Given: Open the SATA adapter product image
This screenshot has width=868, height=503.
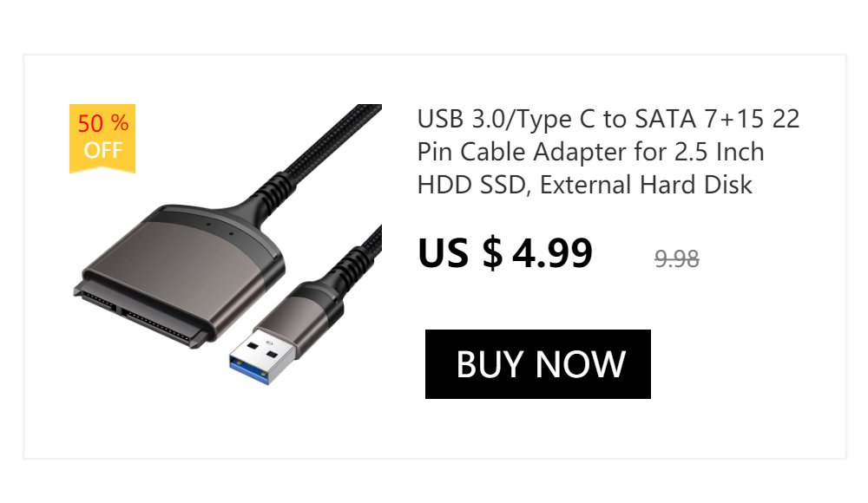Looking at the screenshot, I should (x=226, y=245).
